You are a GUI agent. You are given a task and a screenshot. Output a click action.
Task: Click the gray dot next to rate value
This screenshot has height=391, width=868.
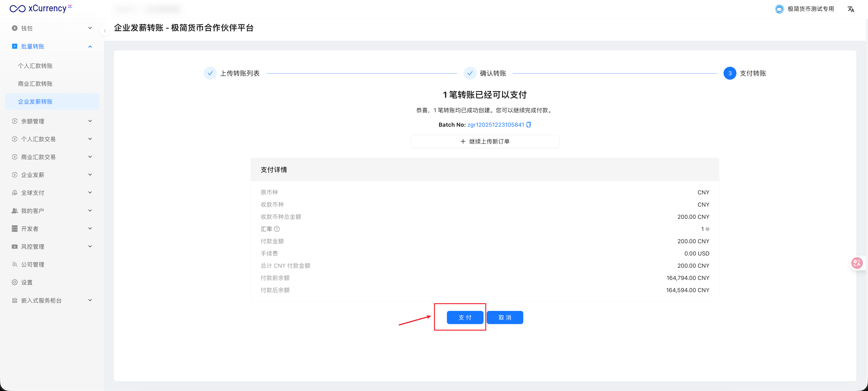708,229
